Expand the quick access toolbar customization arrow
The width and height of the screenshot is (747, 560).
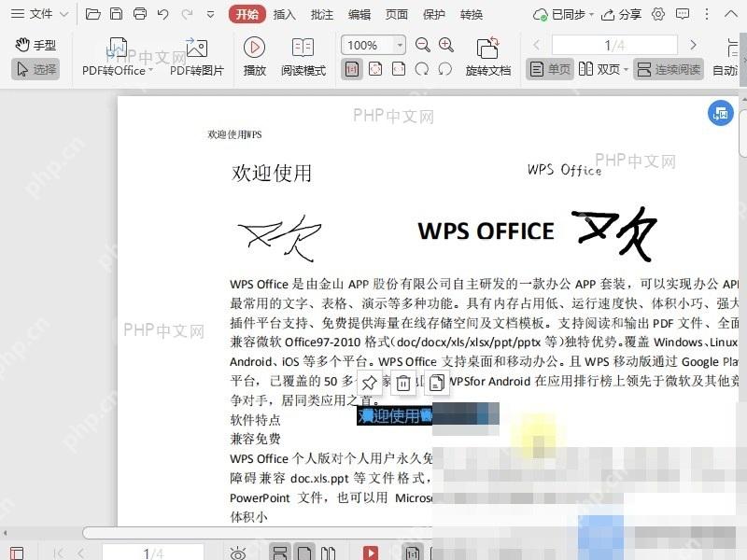point(210,15)
